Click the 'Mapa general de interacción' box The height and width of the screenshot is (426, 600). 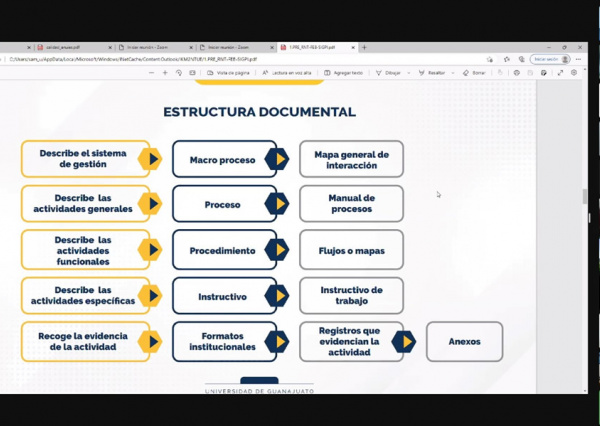(351, 159)
